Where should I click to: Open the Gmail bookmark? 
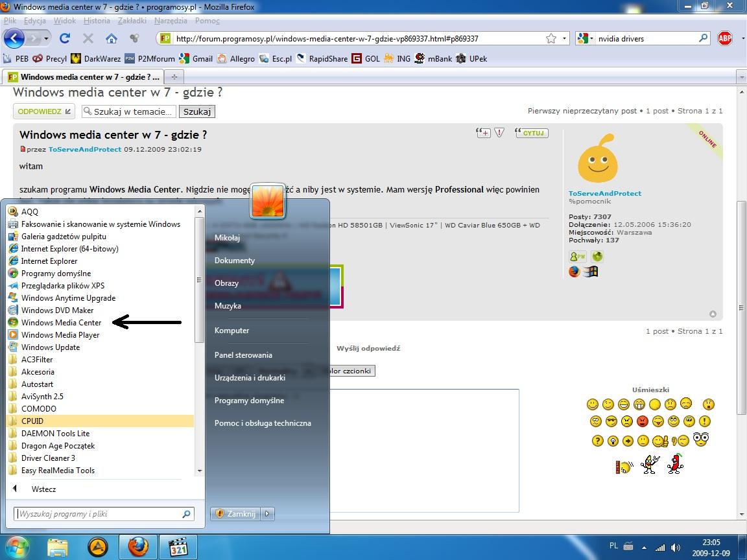click(x=196, y=58)
